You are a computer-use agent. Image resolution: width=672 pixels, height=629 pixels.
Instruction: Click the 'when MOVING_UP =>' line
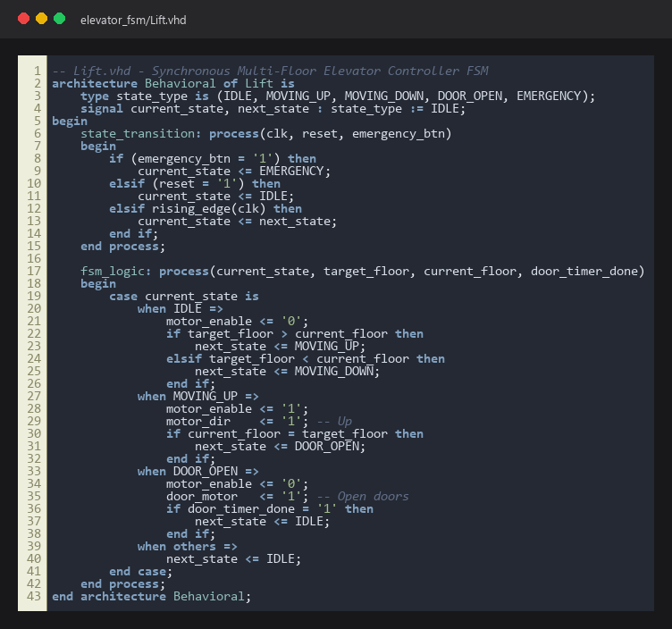(198, 397)
